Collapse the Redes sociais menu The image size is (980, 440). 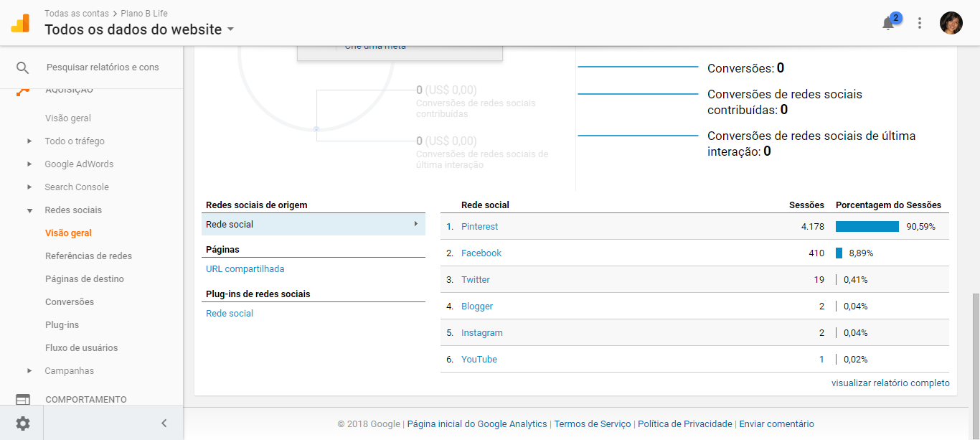click(x=29, y=210)
